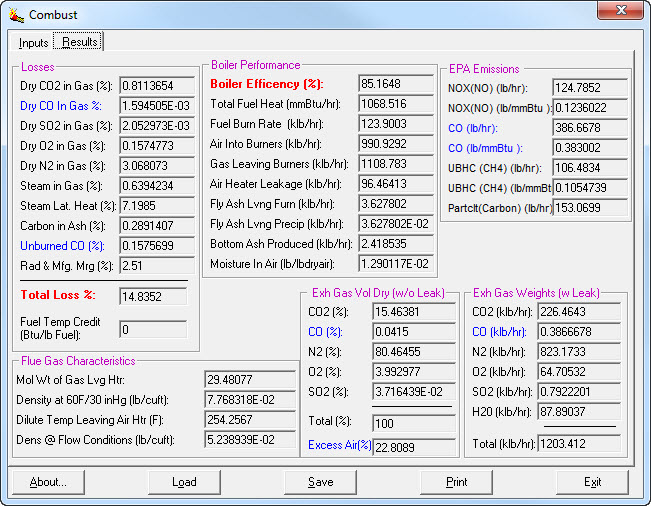This screenshot has height=506, width=651.
Task: Click the Total klb/hr weight field
Action: (579, 444)
